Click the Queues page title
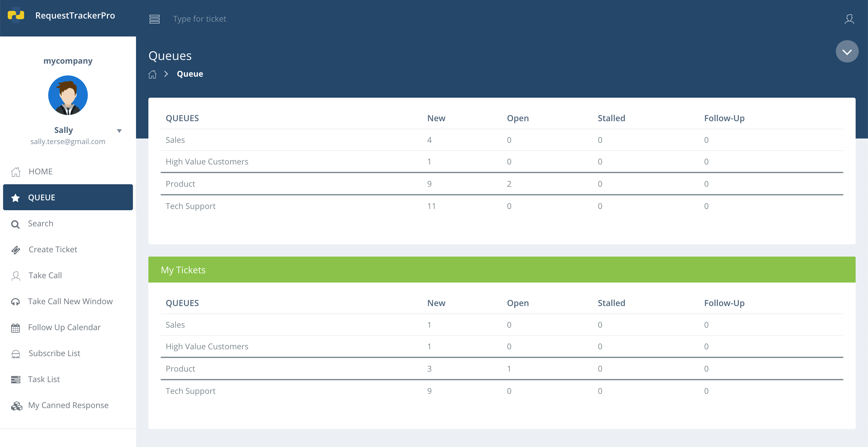This screenshot has width=868, height=447. tap(170, 56)
